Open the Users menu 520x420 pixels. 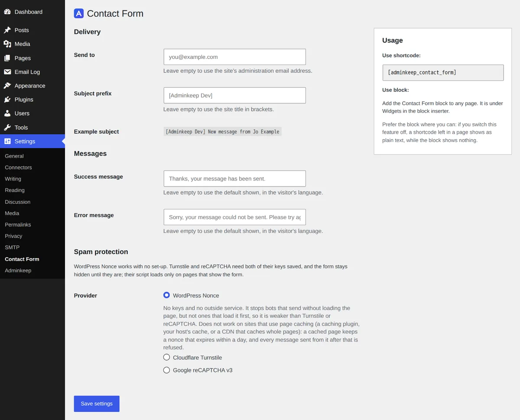[32, 113]
